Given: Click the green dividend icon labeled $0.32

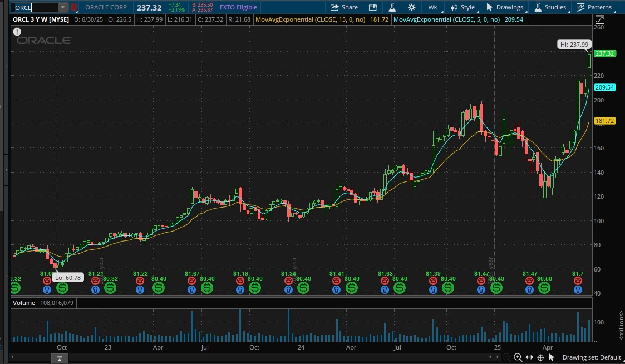Looking at the screenshot, I should [110, 287].
